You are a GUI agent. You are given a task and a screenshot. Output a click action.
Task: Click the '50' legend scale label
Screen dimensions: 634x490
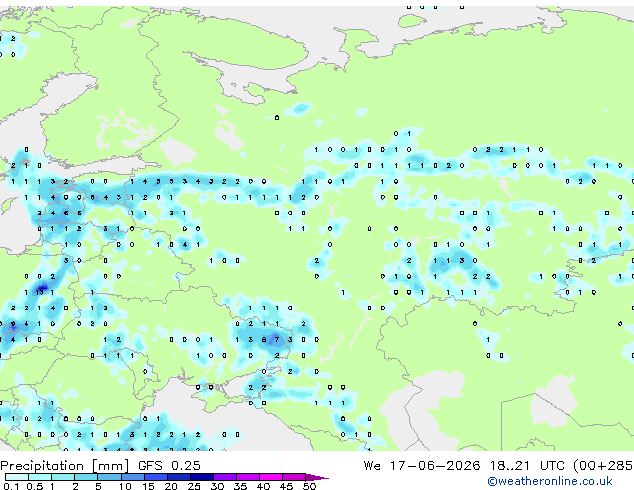(309, 486)
